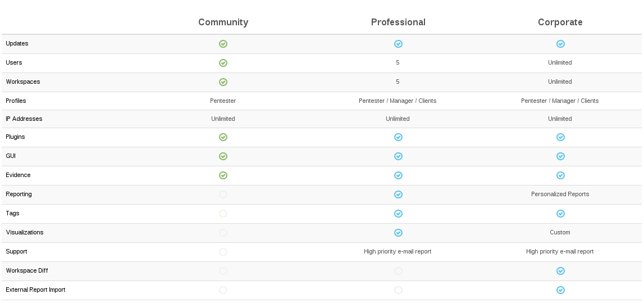Click the Corporate Personalized Reports text
Screen dimensions: 644x303
point(560,194)
